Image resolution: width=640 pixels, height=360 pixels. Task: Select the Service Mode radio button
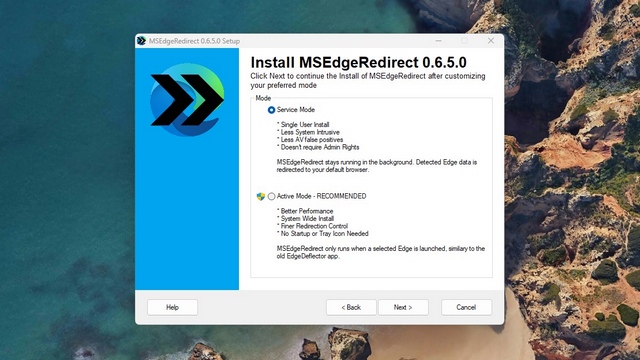tap(271, 110)
